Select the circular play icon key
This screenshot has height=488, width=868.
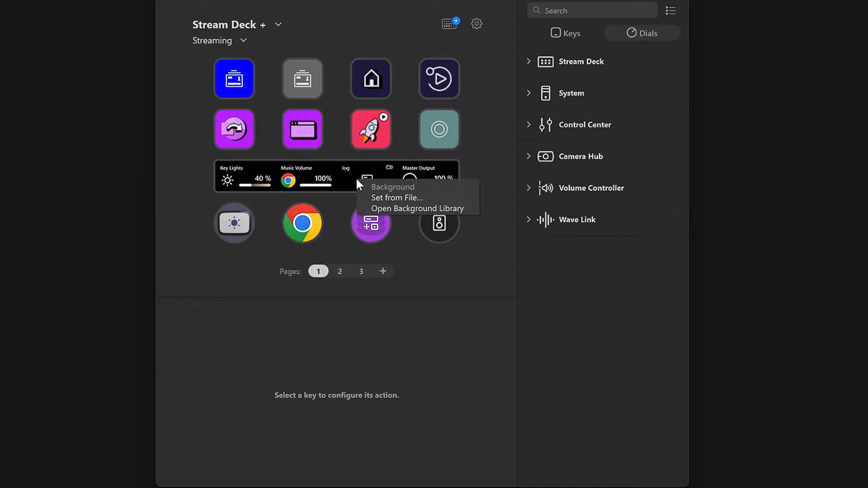pyautogui.click(x=439, y=78)
